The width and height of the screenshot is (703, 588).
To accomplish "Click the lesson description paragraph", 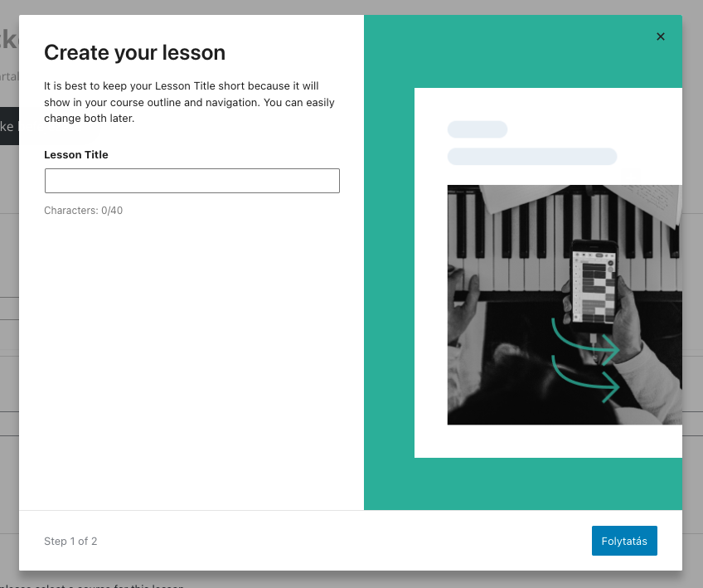I will click(x=189, y=101).
